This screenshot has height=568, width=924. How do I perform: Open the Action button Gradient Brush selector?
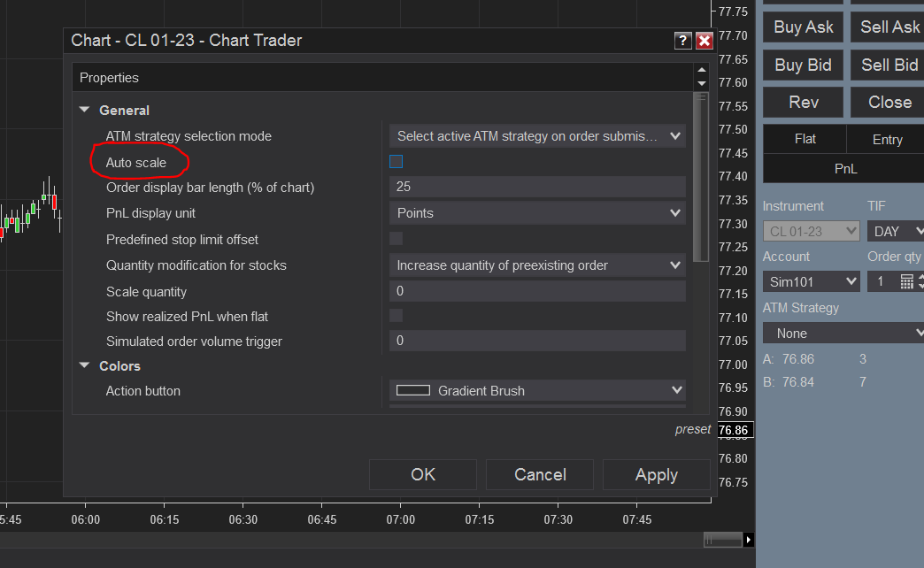(537, 391)
